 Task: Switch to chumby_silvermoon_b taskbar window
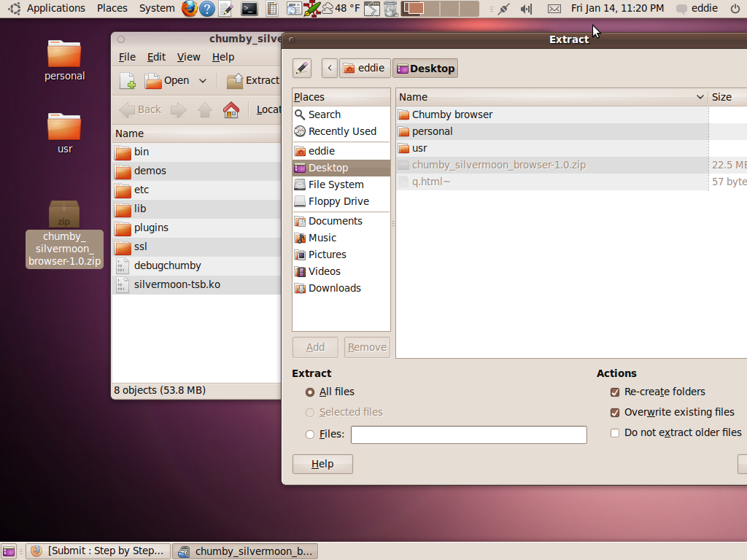point(245,551)
